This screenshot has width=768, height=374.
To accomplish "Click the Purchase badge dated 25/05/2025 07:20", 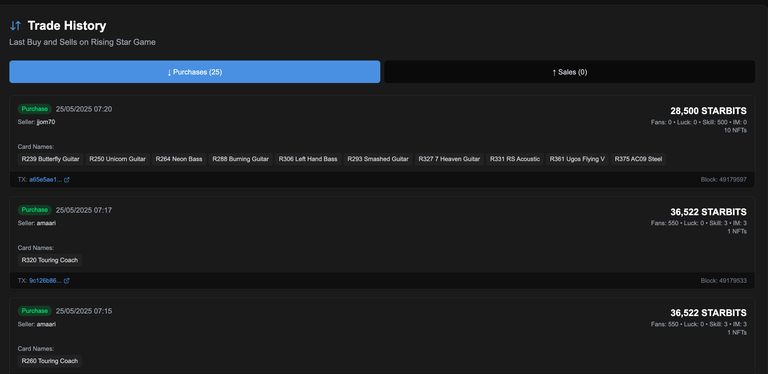I will (x=35, y=109).
